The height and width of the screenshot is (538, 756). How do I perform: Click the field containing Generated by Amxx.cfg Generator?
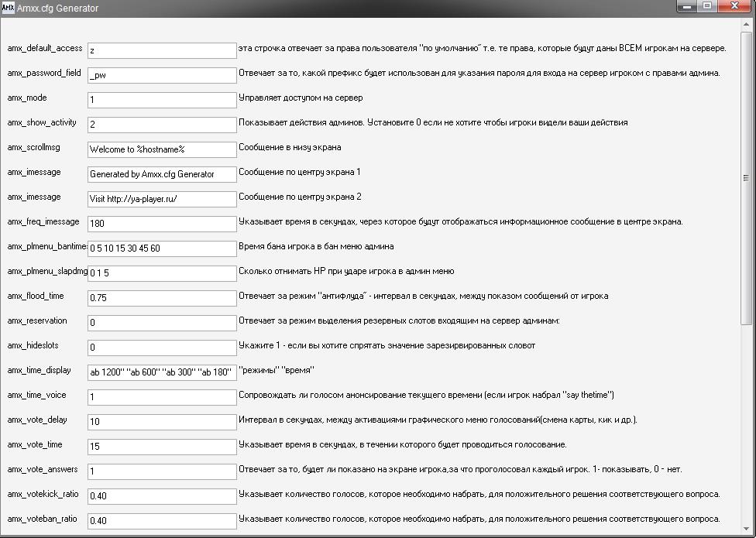coord(162,174)
